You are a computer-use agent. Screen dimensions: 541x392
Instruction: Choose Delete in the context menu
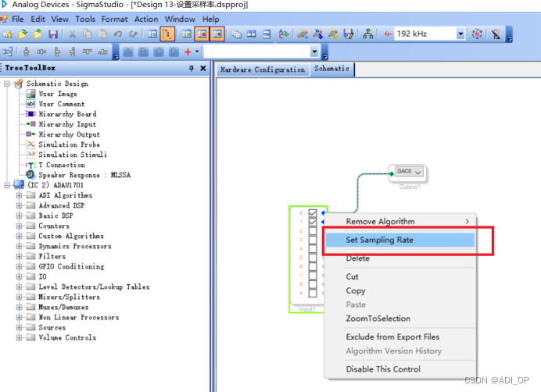click(399, 258)
